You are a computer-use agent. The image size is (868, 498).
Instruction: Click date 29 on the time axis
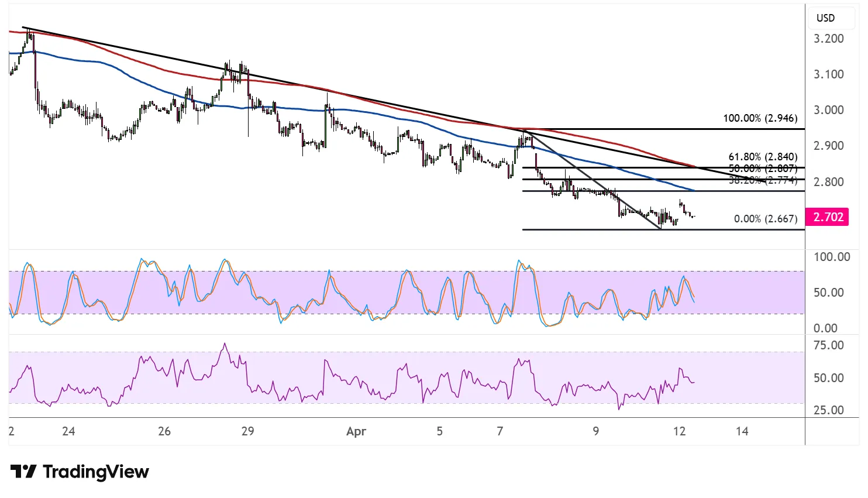tap(247, 431)
